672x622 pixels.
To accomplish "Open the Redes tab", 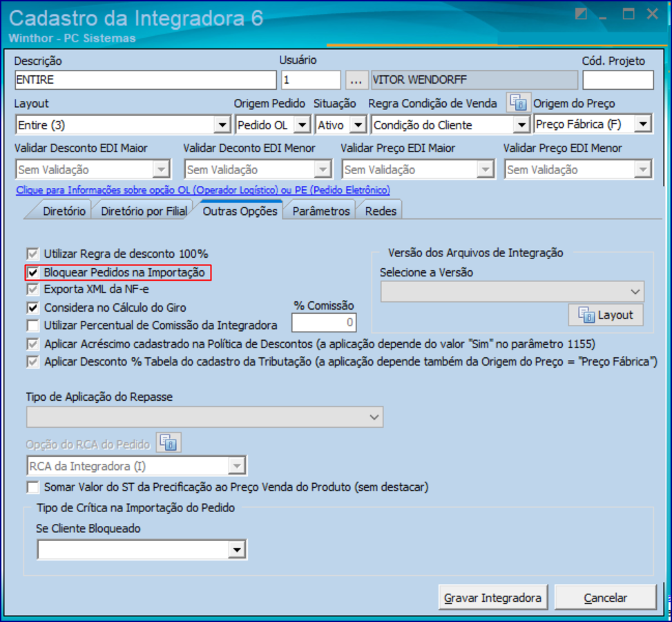I will click(381, 211).
